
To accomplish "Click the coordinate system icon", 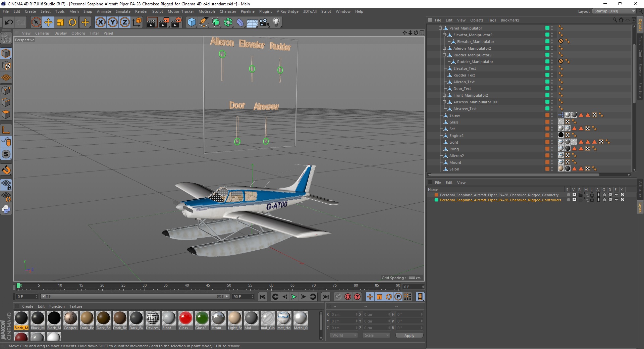I will [x=137, y=22].
